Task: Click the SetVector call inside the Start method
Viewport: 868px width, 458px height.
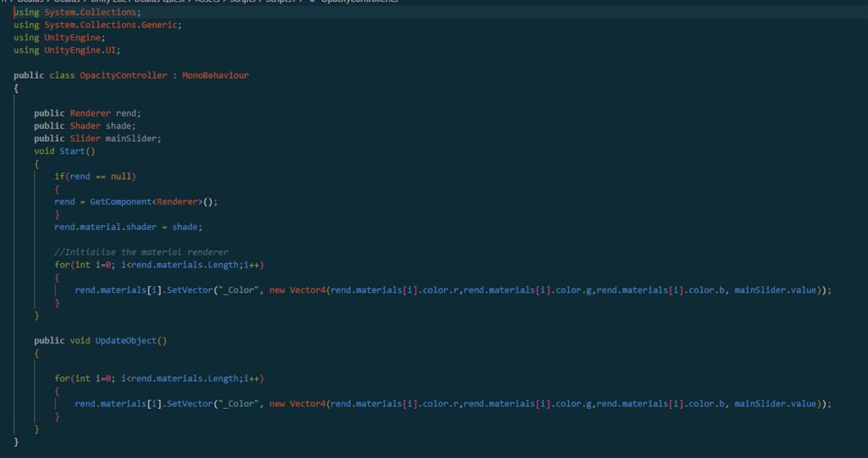Action: pos(454,290)
